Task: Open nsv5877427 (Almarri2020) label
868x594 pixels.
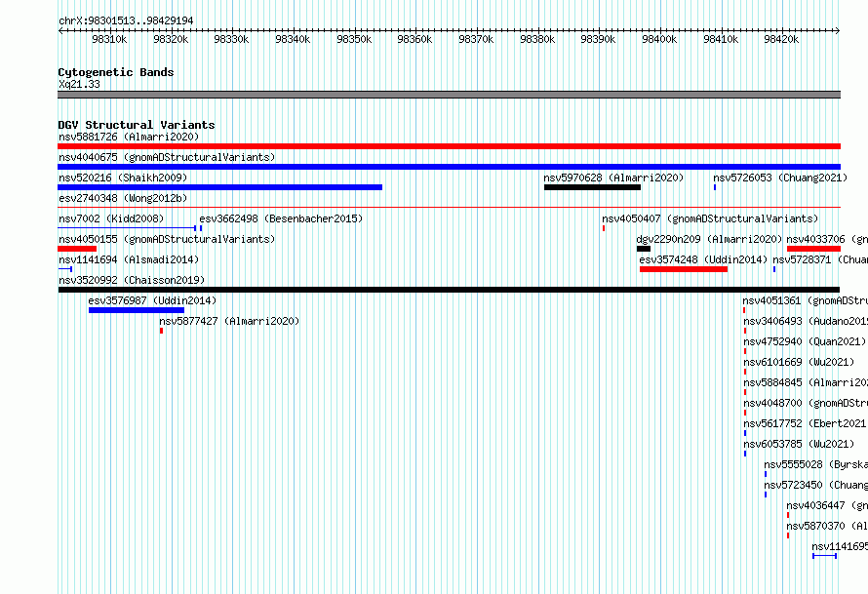Action: click(229, 321)
